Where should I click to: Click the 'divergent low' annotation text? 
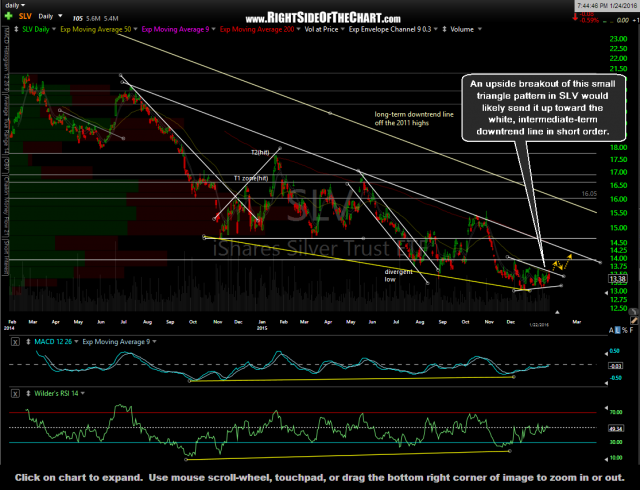point(398,276)
